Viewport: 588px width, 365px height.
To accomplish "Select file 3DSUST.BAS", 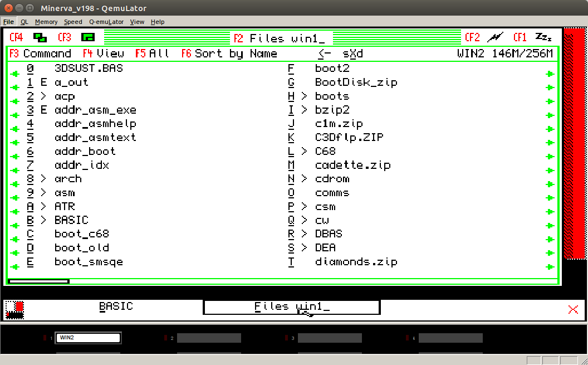I will 89,69.
